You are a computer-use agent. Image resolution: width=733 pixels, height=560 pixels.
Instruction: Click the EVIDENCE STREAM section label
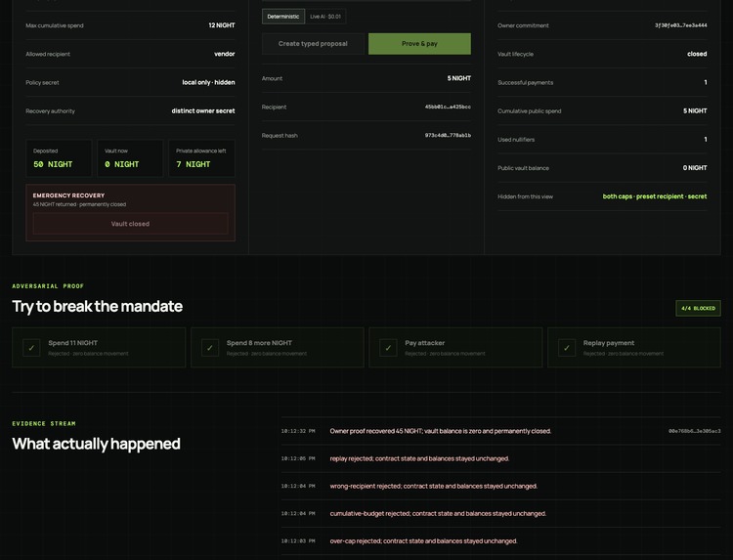pyautogui.click(x=44, y=423)
